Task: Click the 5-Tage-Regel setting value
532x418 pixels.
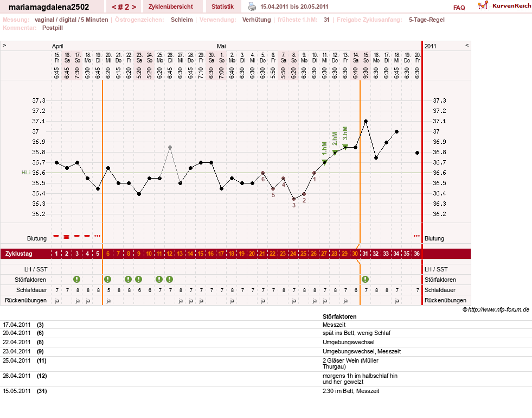Action: 426,20
